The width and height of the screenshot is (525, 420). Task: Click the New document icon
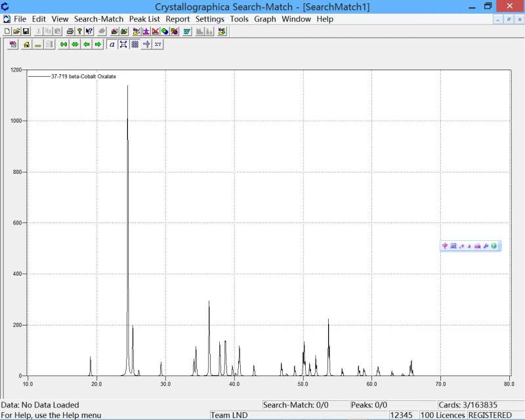7,31
